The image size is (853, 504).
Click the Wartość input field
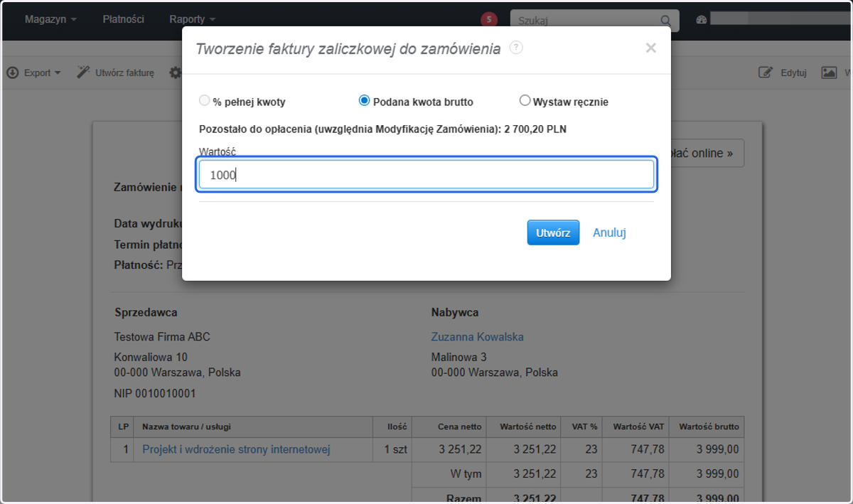[x=426, y=175]
